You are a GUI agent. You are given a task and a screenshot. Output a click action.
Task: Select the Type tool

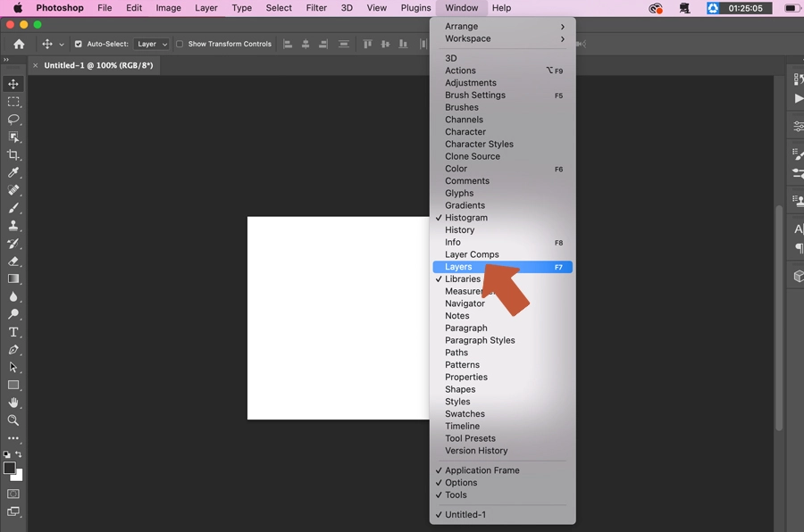pyautogui.click(x=13, y=331)
